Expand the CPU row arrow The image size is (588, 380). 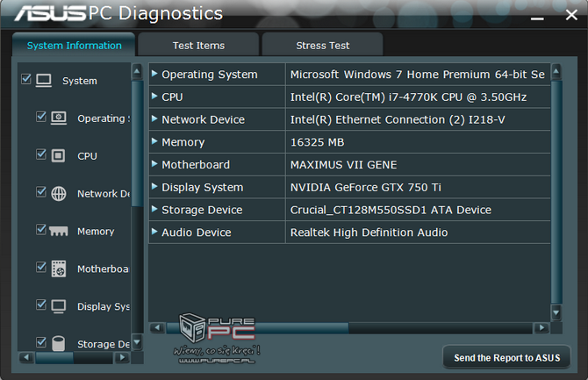coord(154,96)
